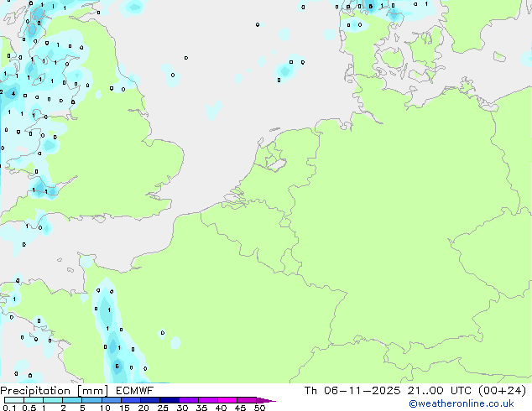Click the '4' precipitation value on the left edge
The image size is (532, 411).
[x=13, y=94]
